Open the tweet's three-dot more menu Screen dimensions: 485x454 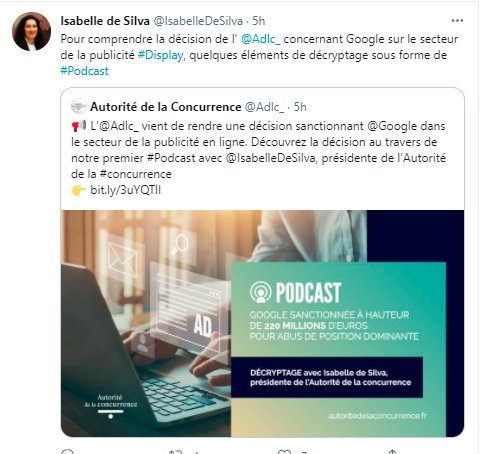(457, 21)
